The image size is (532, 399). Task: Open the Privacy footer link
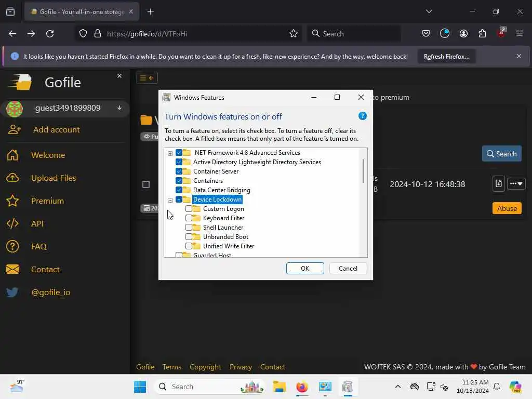241,367
